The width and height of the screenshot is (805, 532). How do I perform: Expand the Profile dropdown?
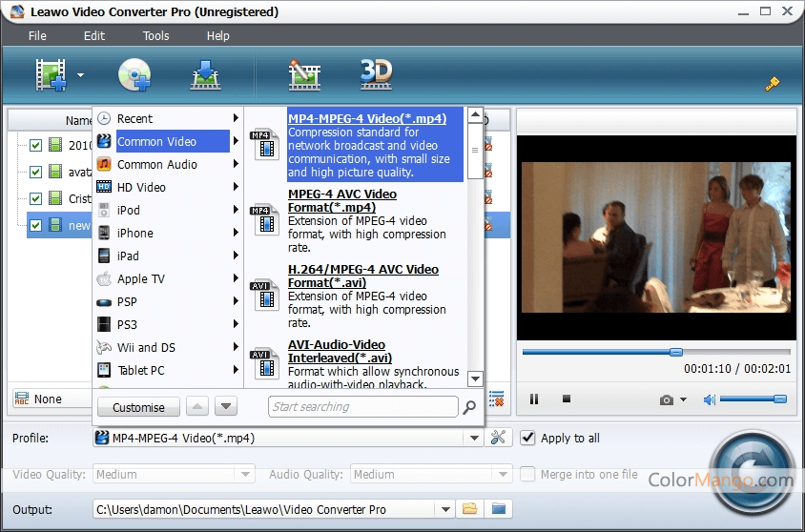click(x=474, y=438)
